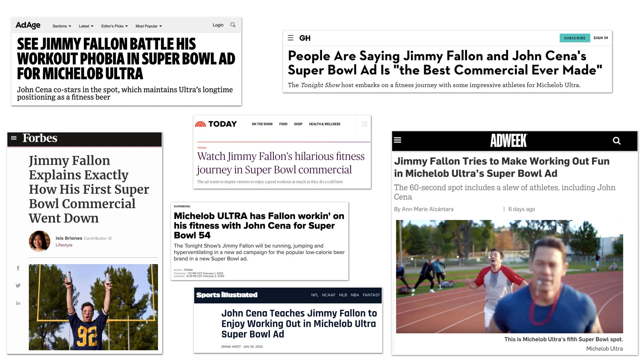Image resolution: width=644 pixels, height=362 pixels.
Task: Expand the AdAge Latest dropdown
Action: pyautogui.click(x=86, y=26)
